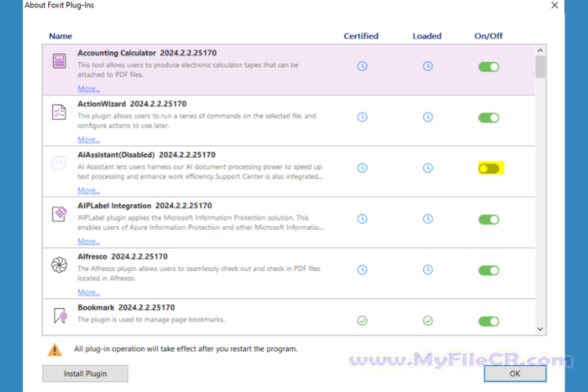Screen dimensions: 588x392
Task: Click the orange warning triangle icon
Action: click(55, 350)
